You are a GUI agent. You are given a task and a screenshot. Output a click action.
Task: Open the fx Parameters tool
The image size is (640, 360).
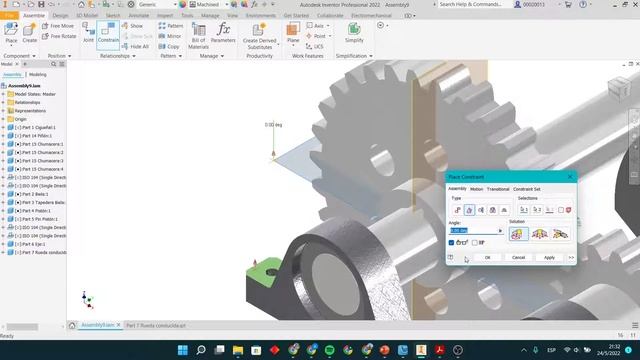223,33
